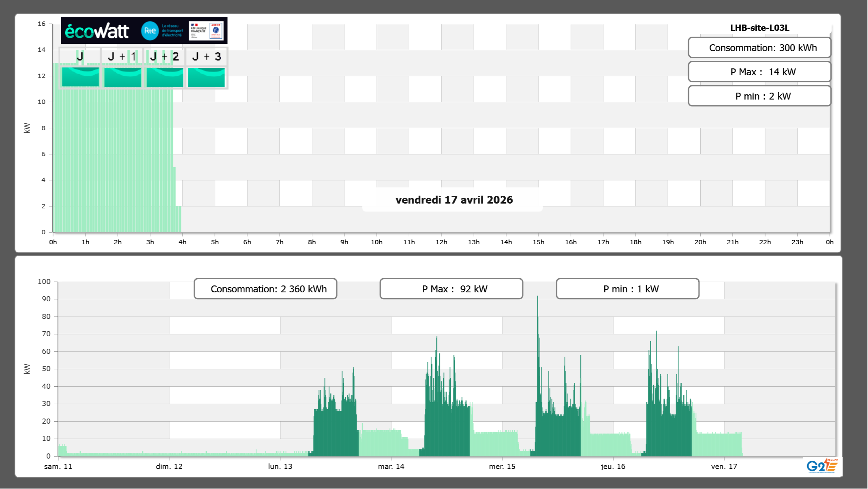
Task: Open the G2E France logo
Action: click(822, 466)
